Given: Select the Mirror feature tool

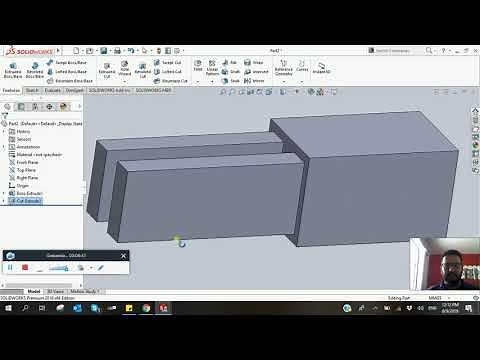Looking at the screenshot, I should (x=254, y=81).
